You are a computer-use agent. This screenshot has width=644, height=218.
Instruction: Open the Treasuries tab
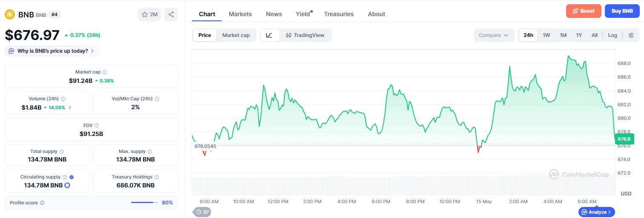pyautogui.click(x=339, y=14)
